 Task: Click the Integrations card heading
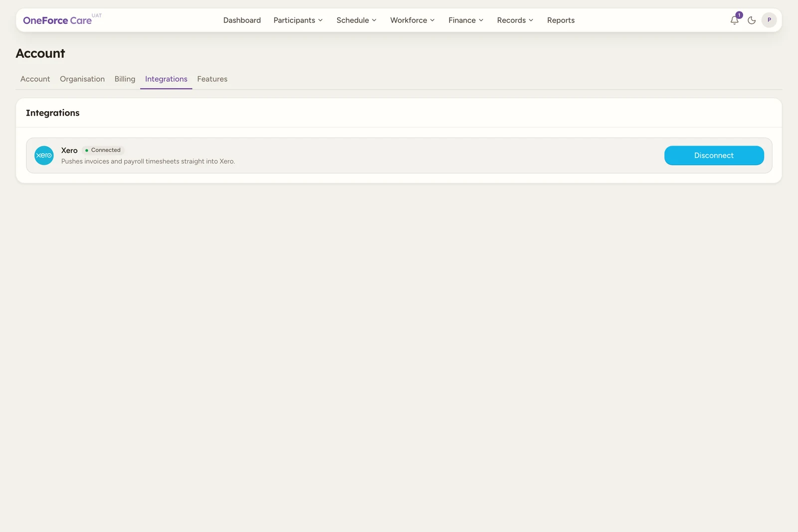click(53, 113)
